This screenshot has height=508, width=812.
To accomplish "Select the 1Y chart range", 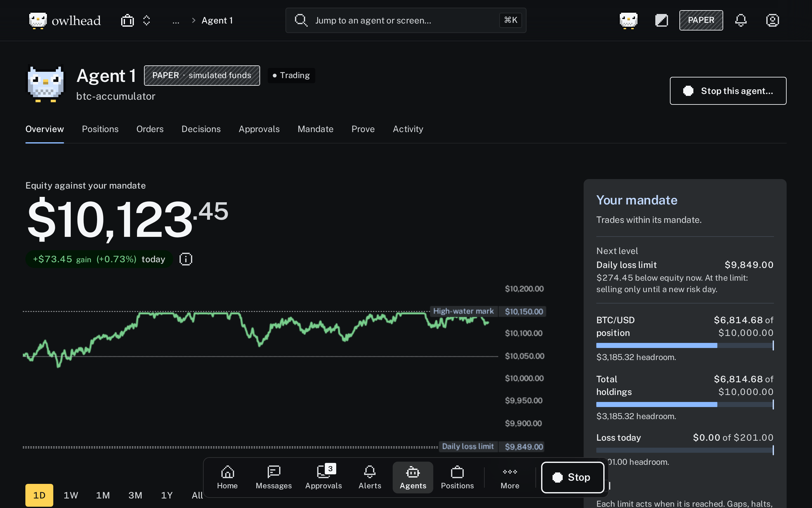I will [167, 495].
